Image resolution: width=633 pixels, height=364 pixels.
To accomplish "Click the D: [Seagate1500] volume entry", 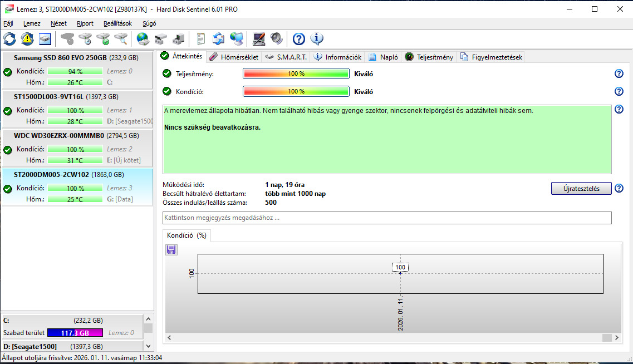I will click(x=73, y=347).
